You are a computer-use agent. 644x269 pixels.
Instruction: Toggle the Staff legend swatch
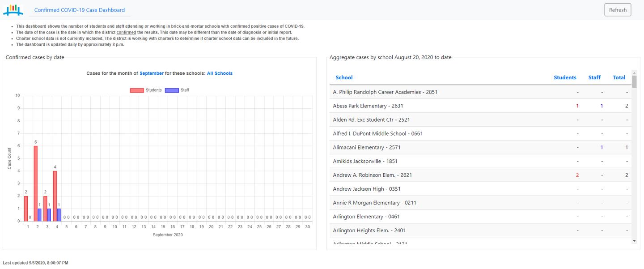(172, 90)
